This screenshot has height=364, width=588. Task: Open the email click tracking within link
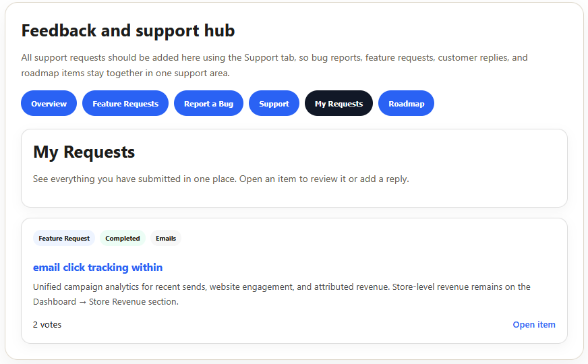click(98, 268)
